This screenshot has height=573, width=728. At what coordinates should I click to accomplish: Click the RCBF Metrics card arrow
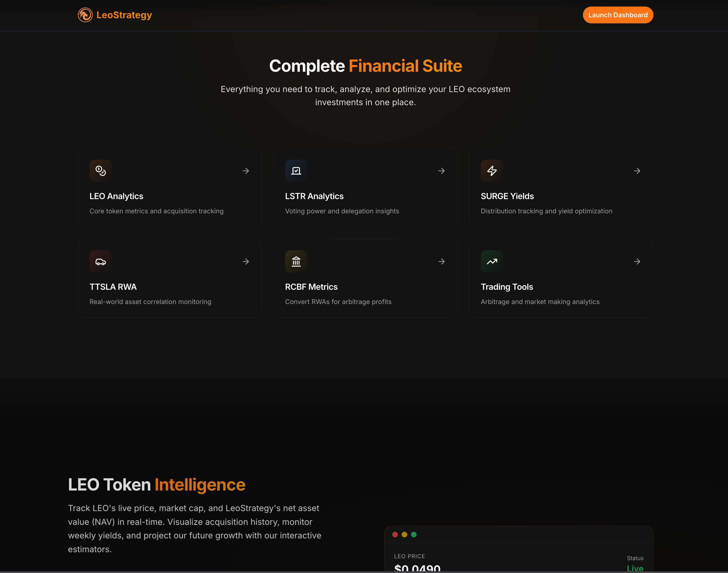click(441, 261)
